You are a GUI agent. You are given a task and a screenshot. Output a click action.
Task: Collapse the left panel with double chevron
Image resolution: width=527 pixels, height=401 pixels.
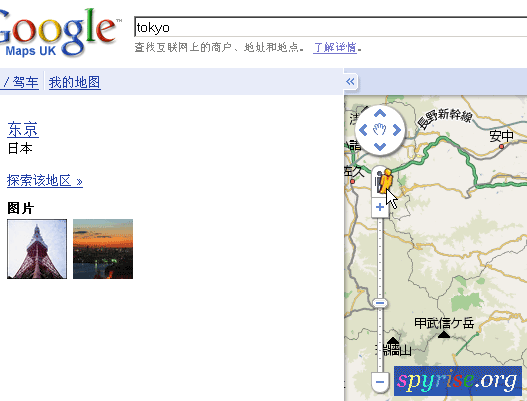click(x=350, y=81)
